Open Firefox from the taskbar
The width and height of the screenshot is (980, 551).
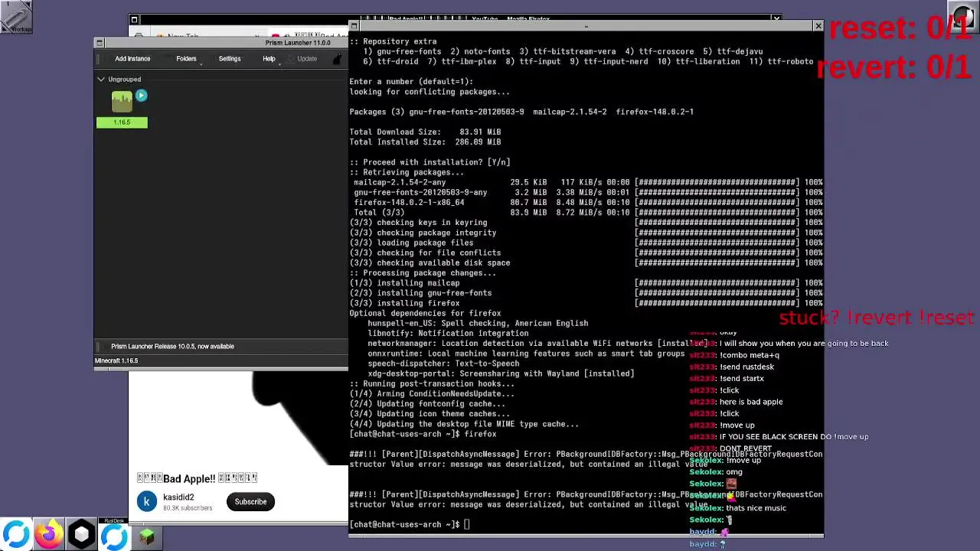point(49,535)
